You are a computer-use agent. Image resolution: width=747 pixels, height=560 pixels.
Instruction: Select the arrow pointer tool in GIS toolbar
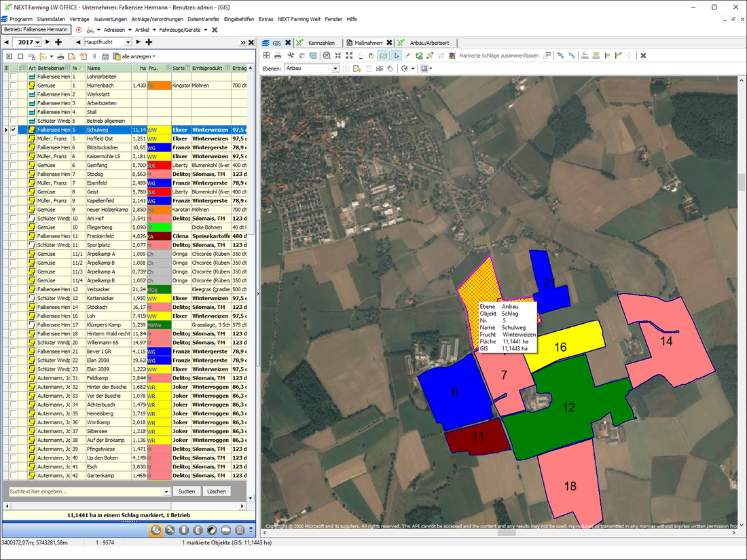[397, 56]
